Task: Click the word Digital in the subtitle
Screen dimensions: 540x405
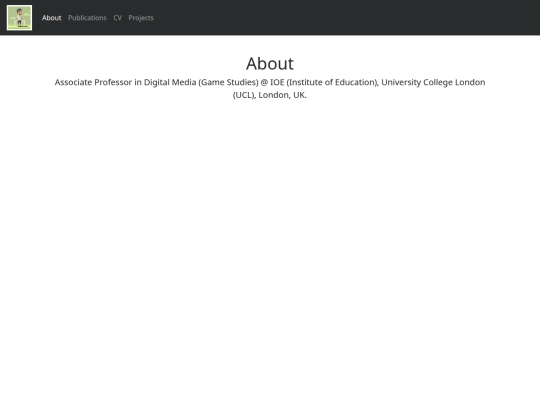Action: (x=157, y=83)
